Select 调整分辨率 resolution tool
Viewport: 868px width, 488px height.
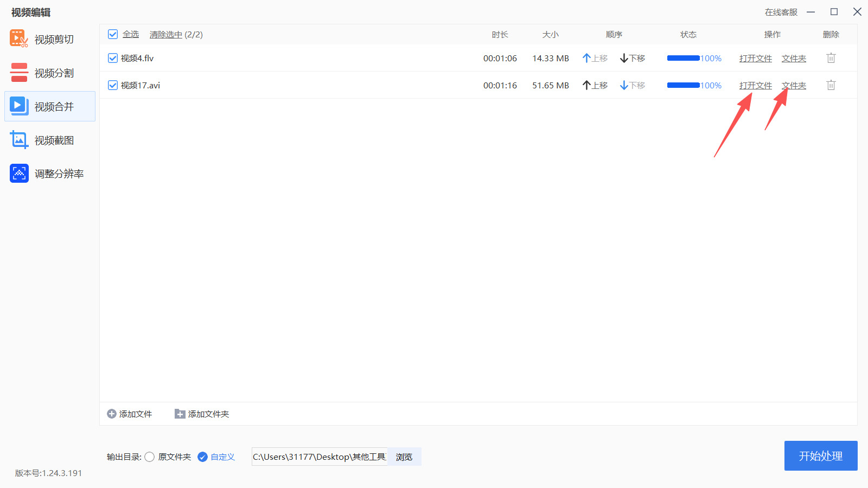50,174
